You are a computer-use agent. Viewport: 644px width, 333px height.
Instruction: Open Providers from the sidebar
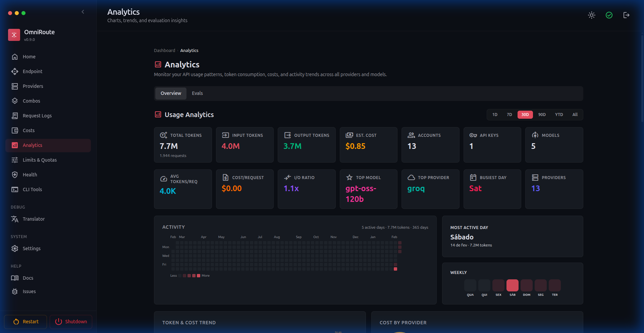point(33,86)
